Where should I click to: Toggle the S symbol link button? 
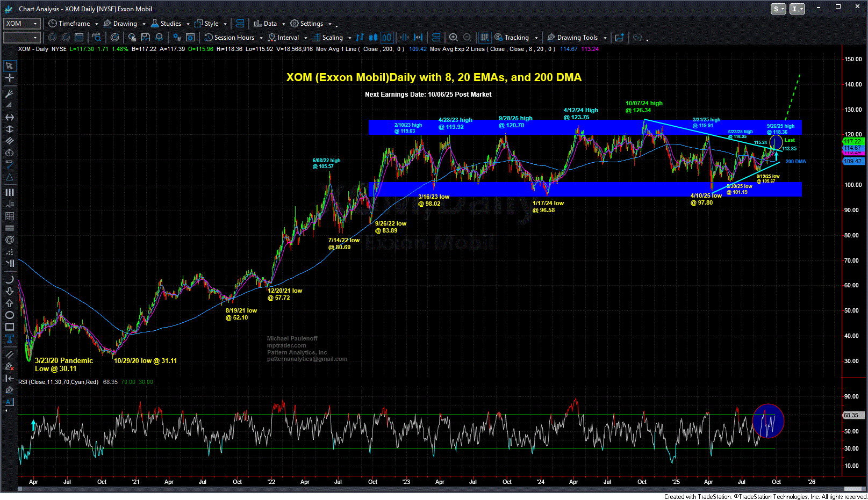[776, 9]
